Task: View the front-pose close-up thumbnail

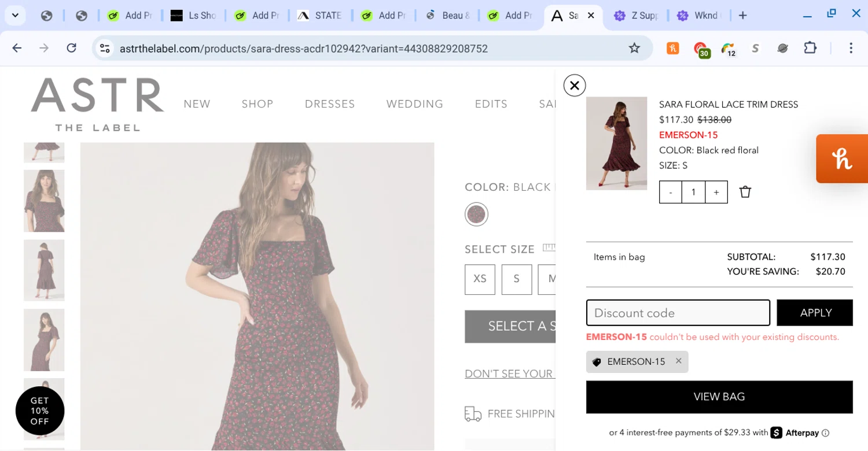Action: [44, 201]
